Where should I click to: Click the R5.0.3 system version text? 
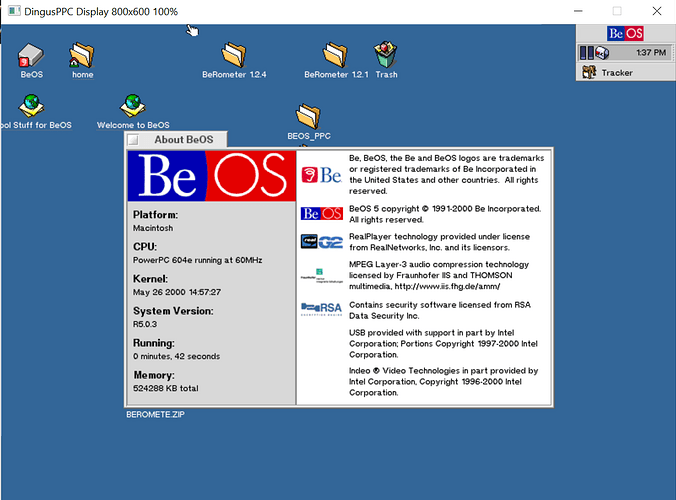[x=145, y=324]
